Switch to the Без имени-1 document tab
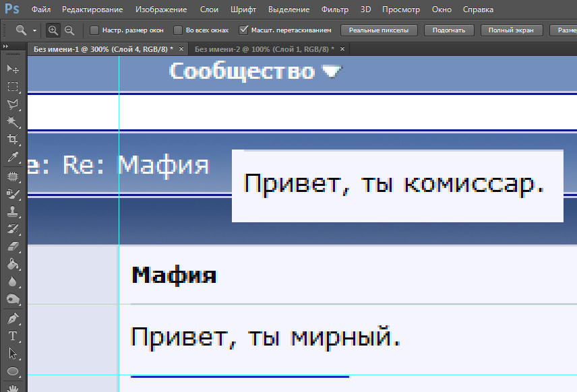 [103, 49]
